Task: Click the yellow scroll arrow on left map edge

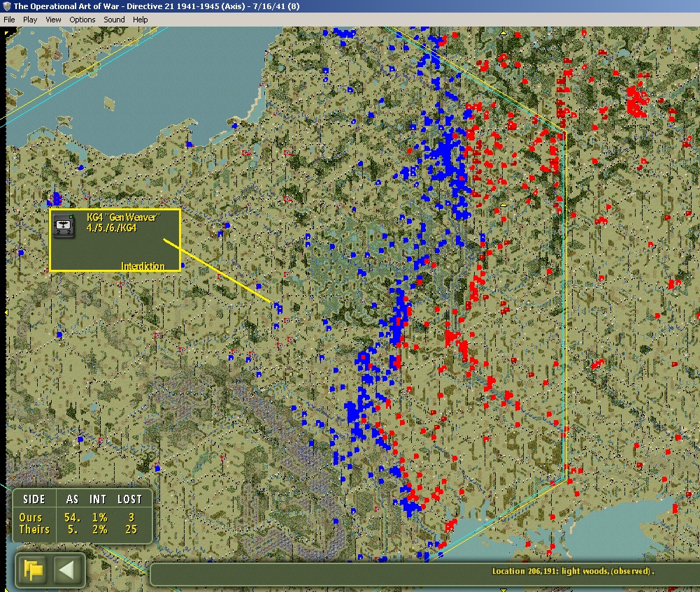Action: [6, 312]
